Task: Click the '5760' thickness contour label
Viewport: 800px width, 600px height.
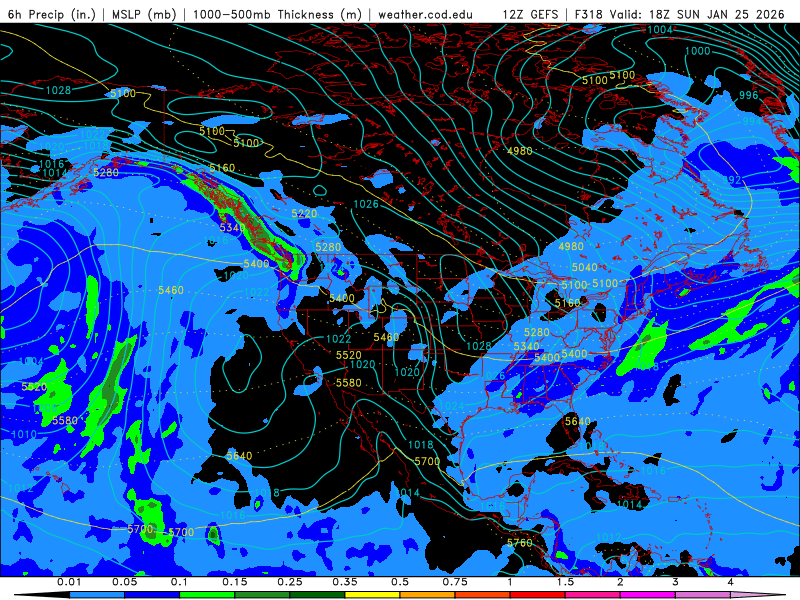Action: 520,543
